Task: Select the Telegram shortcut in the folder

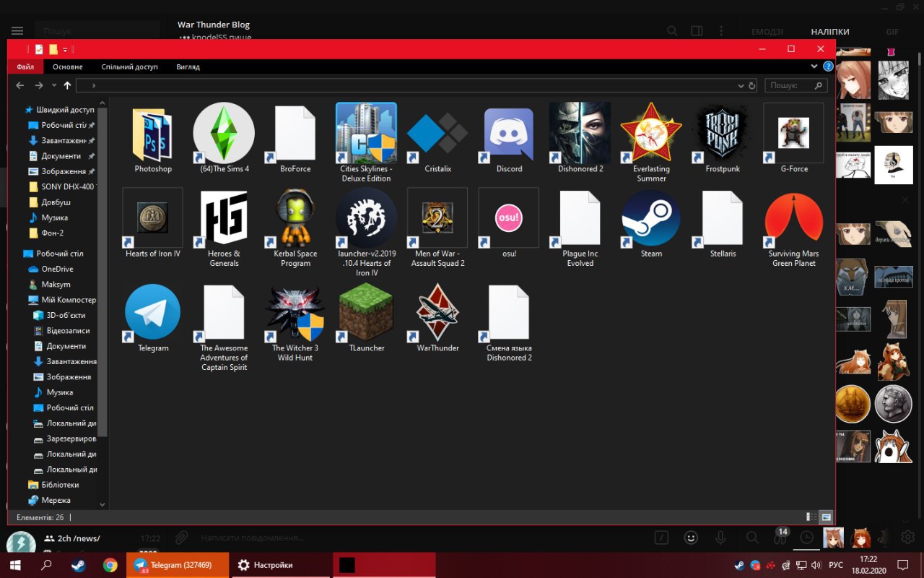Action: [x=153, y=318]
